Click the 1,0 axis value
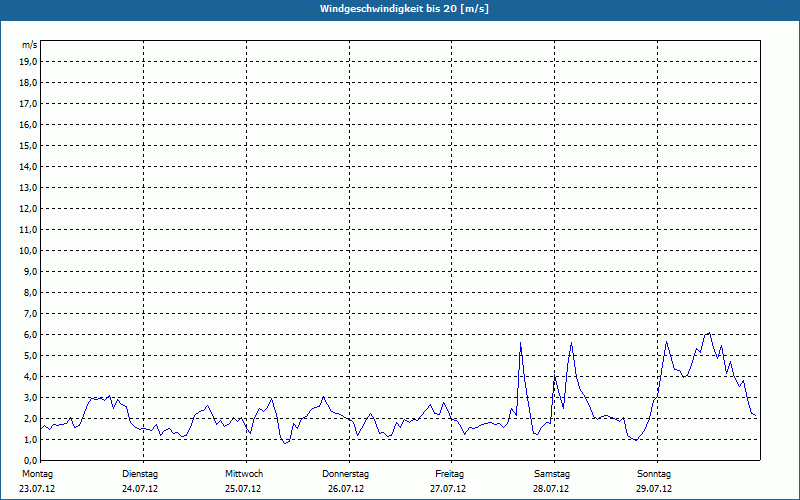 [30, 439]
